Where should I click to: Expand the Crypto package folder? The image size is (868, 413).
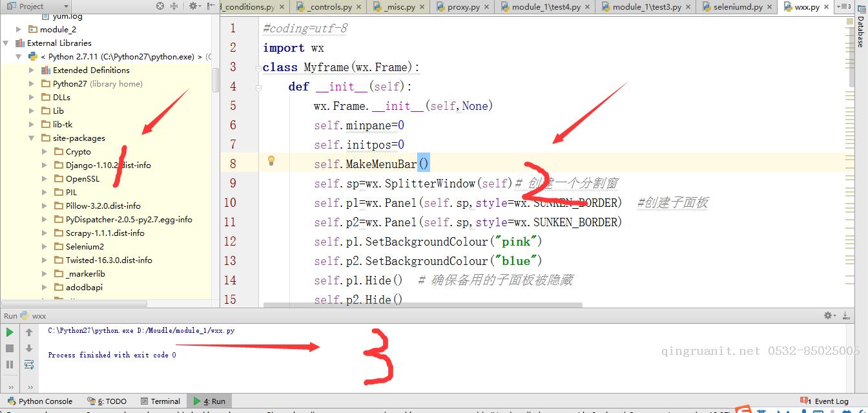pos(45,152)
